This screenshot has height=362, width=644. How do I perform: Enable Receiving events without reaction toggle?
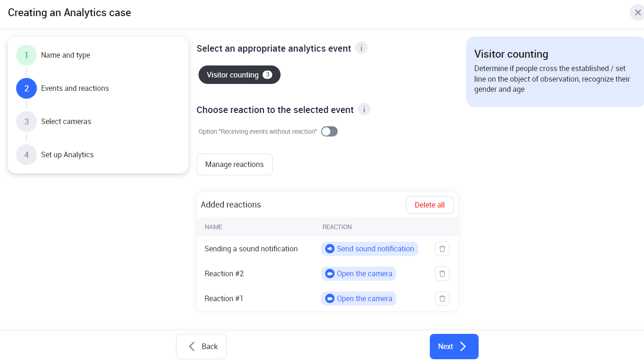click(x=329, y=132)
